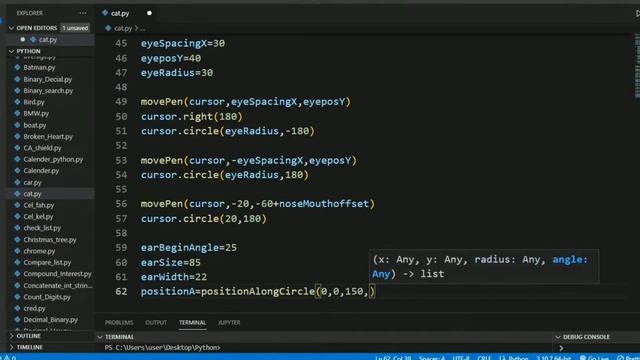This screenshot has width=640, height=360.
Task: Place cursor on line 62 positionAlongCircle
Action: pos(258,291)
